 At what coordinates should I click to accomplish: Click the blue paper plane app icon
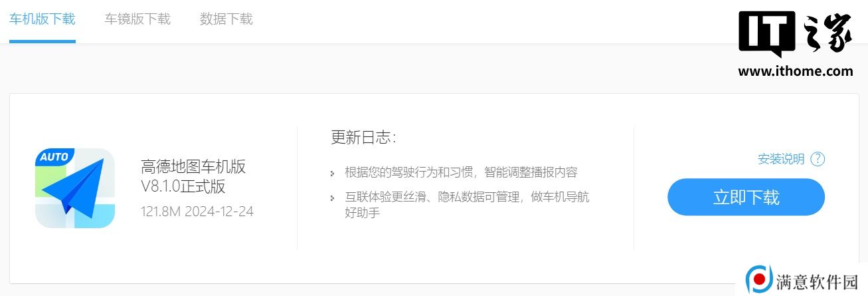[75, 188]
